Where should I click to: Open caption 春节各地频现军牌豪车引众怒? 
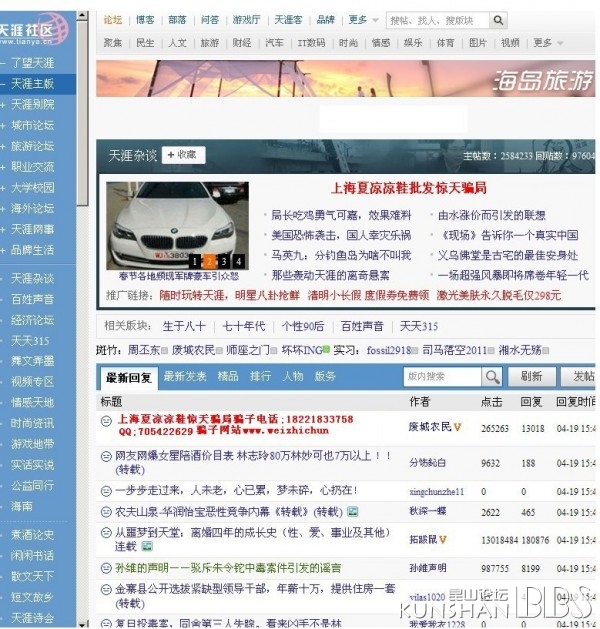(x=179, y=276)
